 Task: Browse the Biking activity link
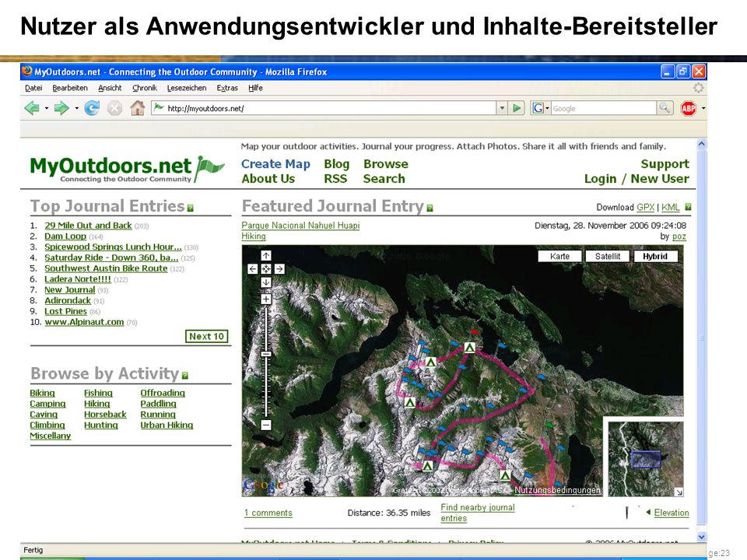(x=42, y=393)
